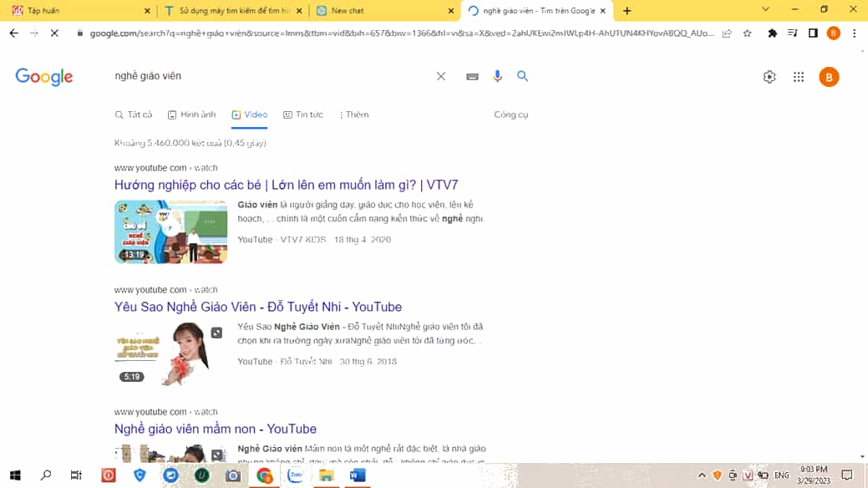Viewport: 868px width, 488px height.
Task: Open the taskbar clock and date
Action: 814,475
